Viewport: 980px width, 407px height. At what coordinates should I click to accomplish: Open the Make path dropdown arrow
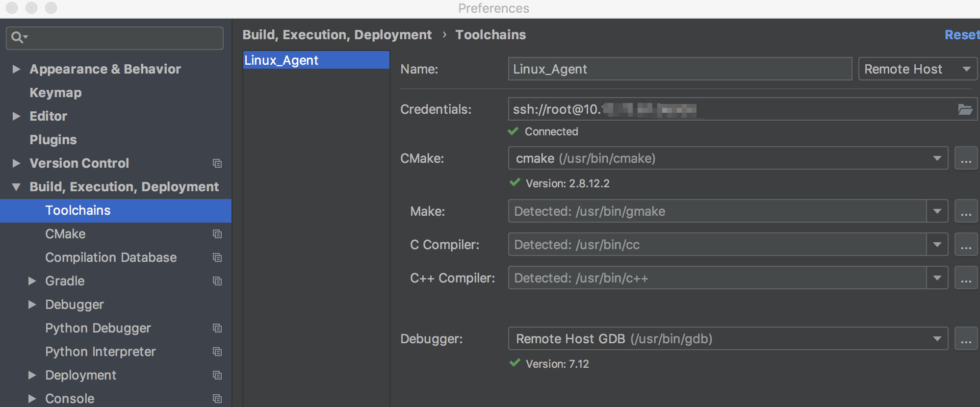tap(937, 211)
